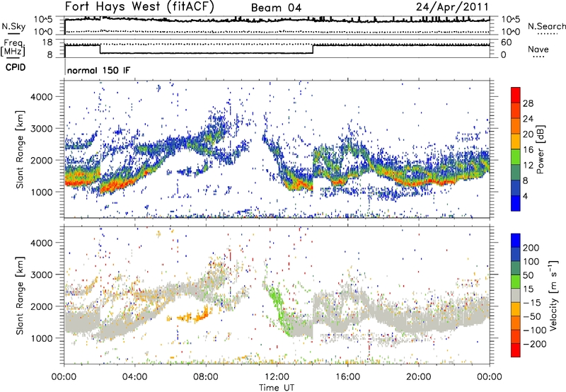
Task: Click the "12" label on Power scale
Action: tap(528, 166)
